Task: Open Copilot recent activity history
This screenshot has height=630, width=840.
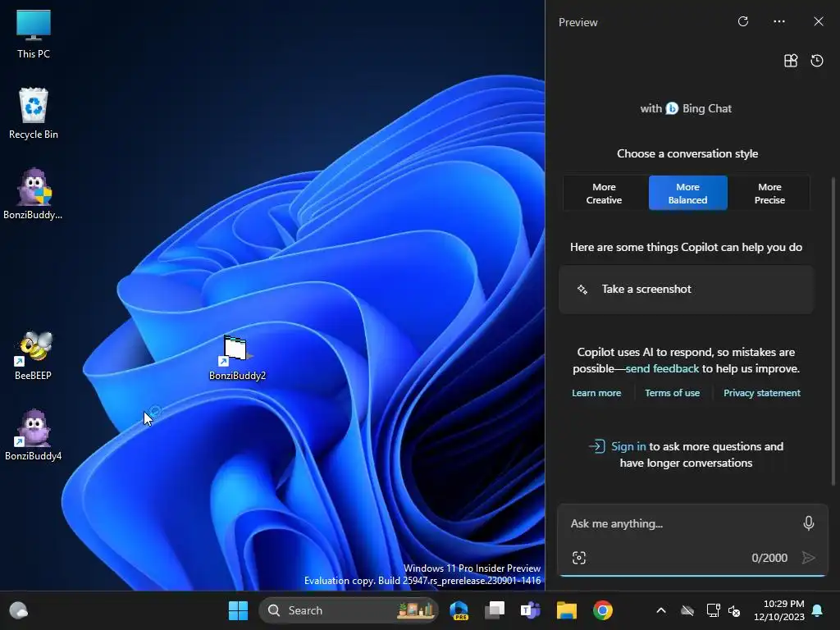Action: tap(817, 61)
